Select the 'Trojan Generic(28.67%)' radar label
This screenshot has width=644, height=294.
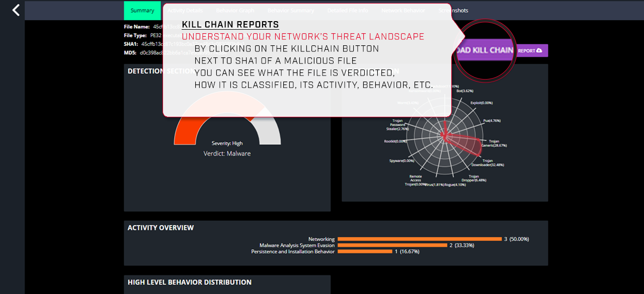tap(494, 143)
